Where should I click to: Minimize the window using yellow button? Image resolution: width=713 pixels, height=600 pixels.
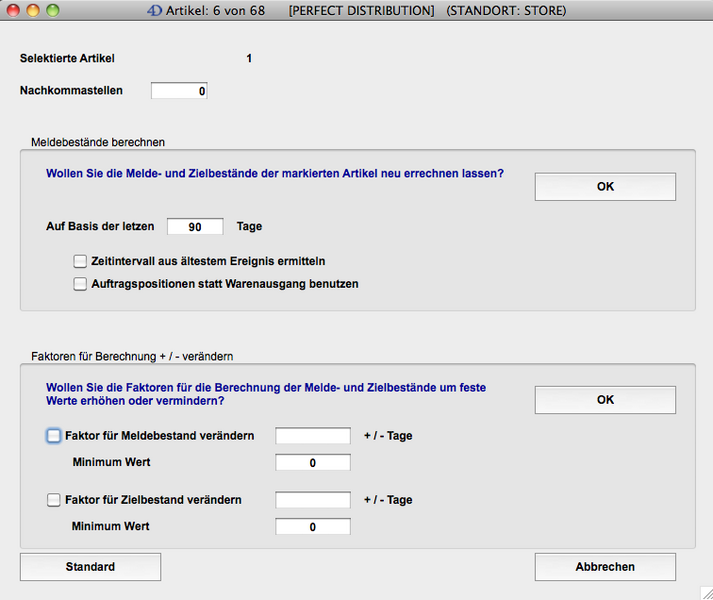(33, 11)
